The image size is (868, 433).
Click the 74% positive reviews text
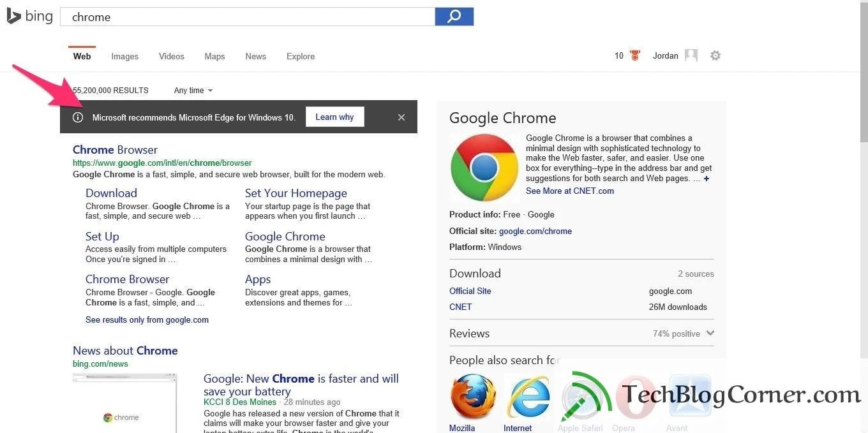tap(677, 334)
